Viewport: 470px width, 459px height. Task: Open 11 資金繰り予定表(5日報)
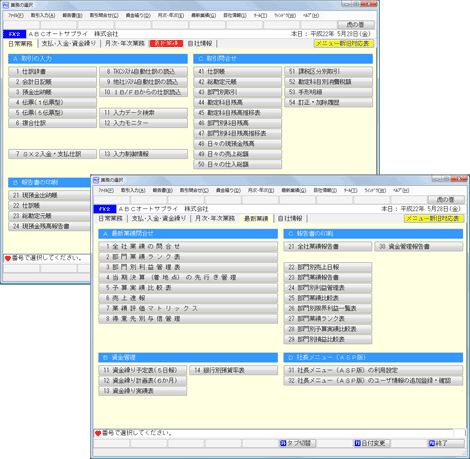coord(143,370)
